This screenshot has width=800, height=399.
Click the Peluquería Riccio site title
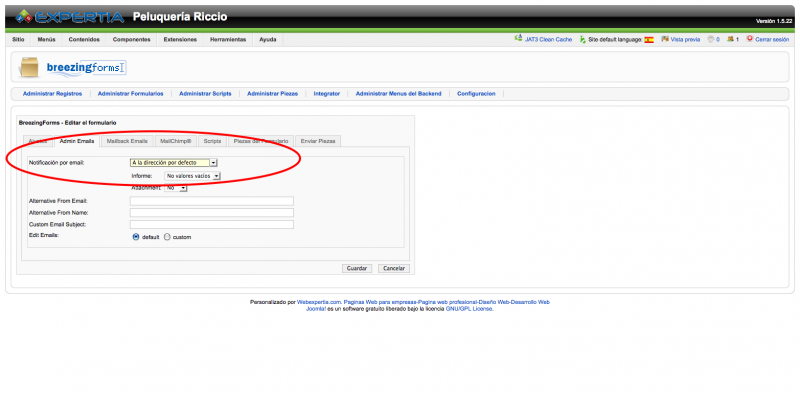[x=180, y=17]
